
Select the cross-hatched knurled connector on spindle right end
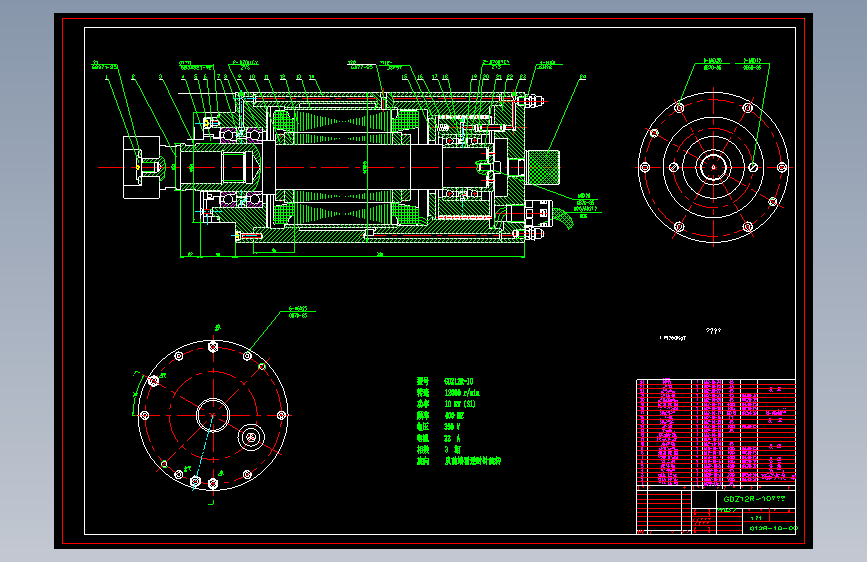tap(542, 167)
